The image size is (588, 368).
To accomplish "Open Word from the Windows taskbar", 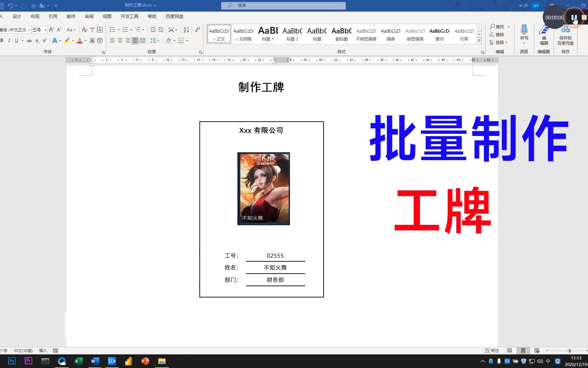I will pos(95,361).
